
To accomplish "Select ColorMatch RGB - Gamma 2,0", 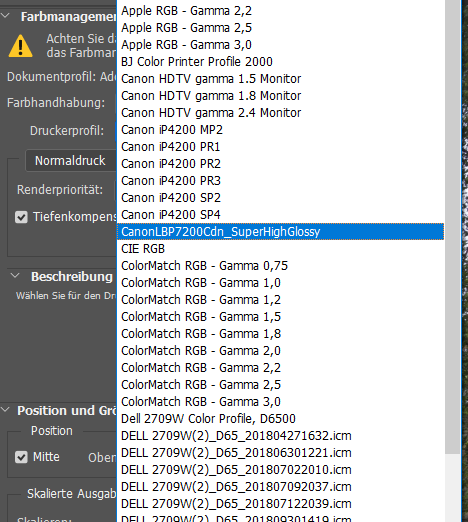I will click(x=281, y=351).
